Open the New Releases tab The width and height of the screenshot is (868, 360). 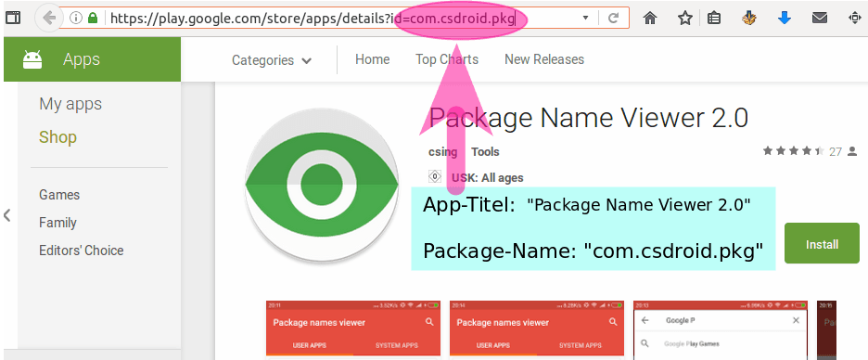(544, 59)
